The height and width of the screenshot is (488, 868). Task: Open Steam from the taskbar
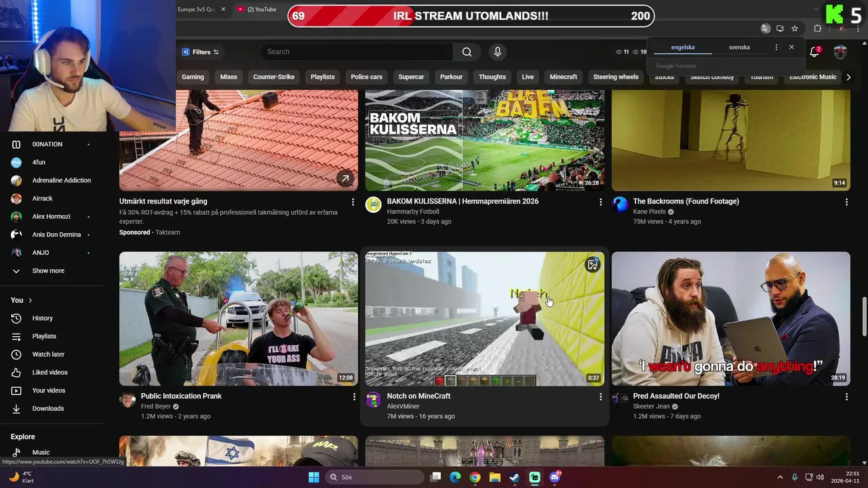coord(515,477)
